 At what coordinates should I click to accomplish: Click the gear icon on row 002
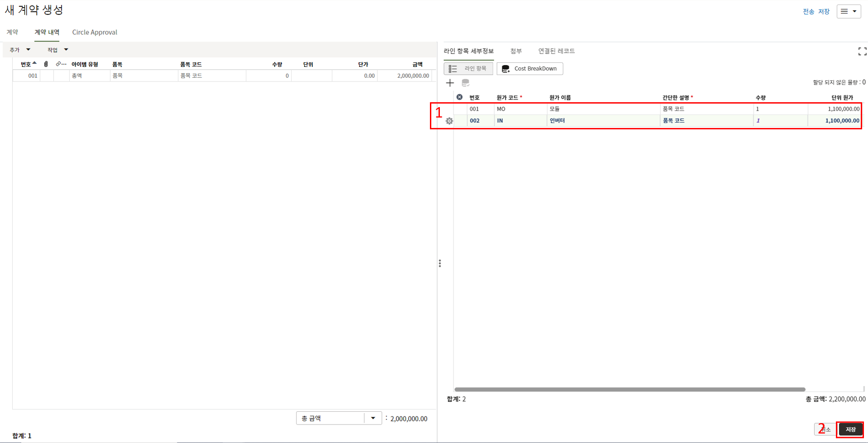point(449,121)
